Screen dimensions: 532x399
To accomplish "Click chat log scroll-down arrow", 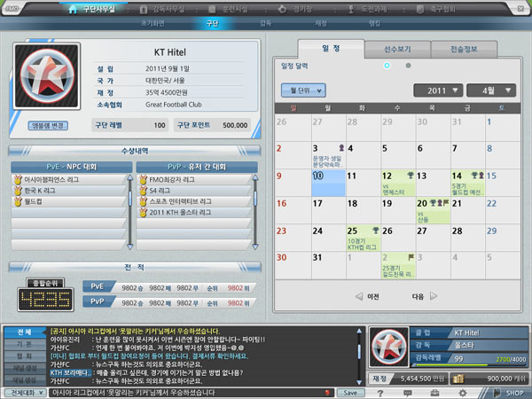I will [x=359, y=382].
